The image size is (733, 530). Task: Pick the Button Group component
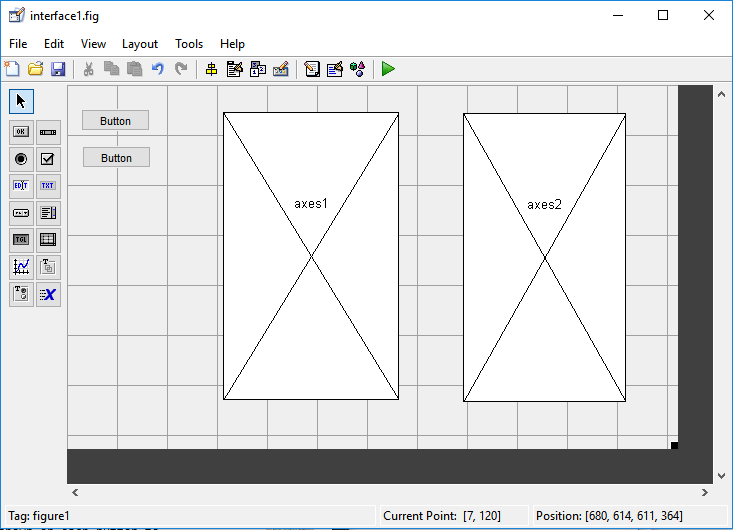21,294
